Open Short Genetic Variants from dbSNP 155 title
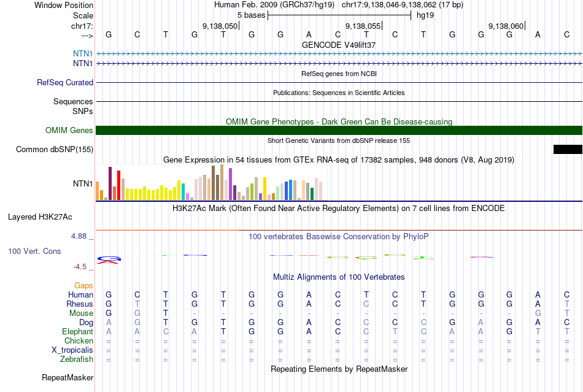Screen dimensions: 583x392 (x=339, y=141)
